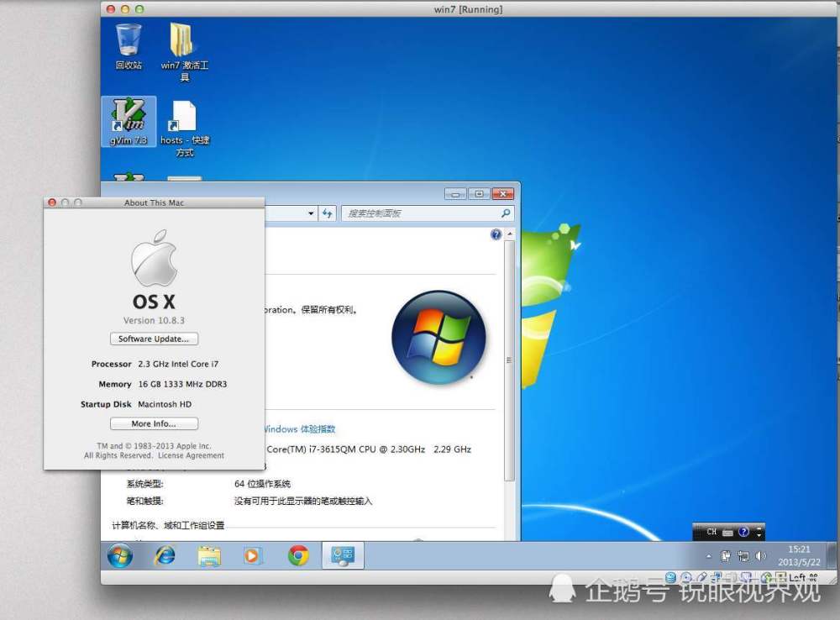Click the Macintosh HD startup disk text
840x620 pixels.
click(x=165, y=405)
